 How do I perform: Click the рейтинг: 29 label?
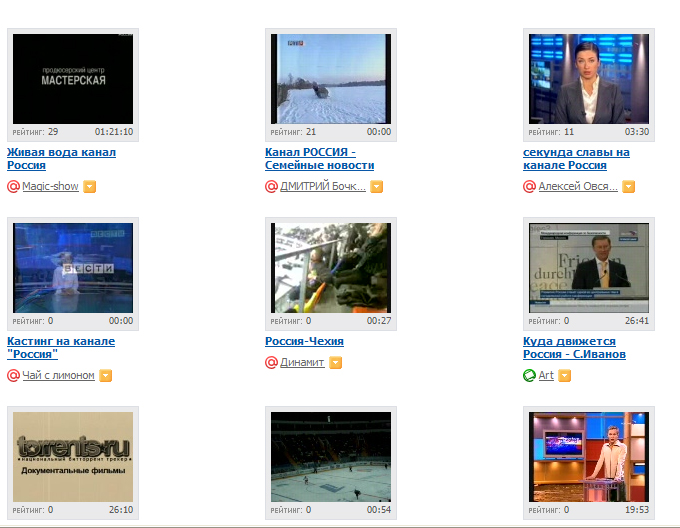click(x=35, y=132)
